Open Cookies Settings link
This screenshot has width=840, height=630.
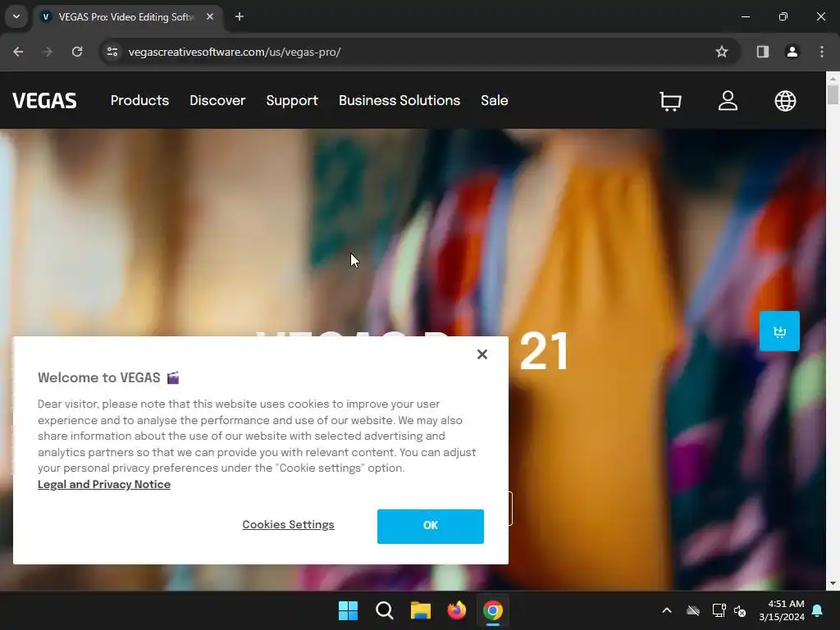click(x=288, y=525)
